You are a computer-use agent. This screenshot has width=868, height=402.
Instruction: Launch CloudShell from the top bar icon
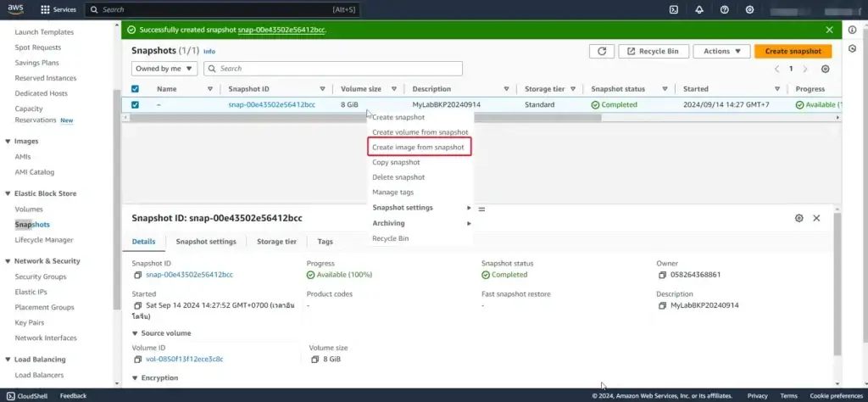[x=674, y=9]
